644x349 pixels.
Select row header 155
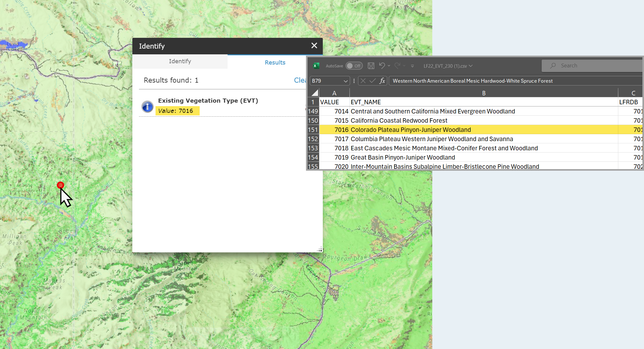point(313,166)
